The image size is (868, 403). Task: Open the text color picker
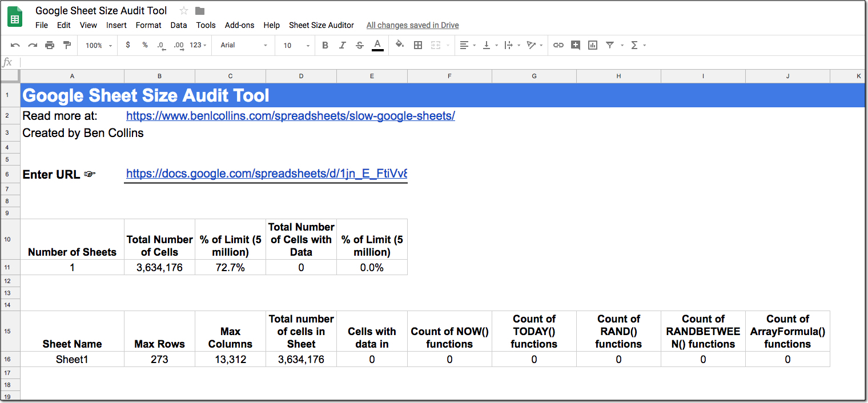pos(377,45)
